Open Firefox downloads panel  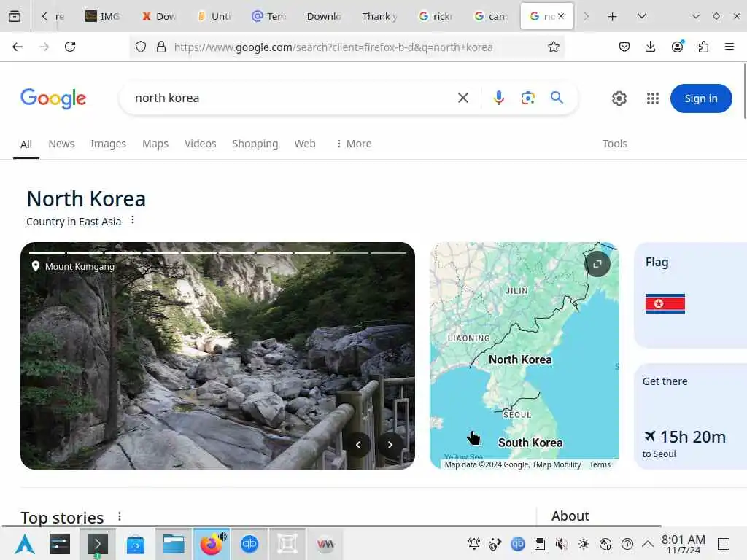tap(650, 47)
